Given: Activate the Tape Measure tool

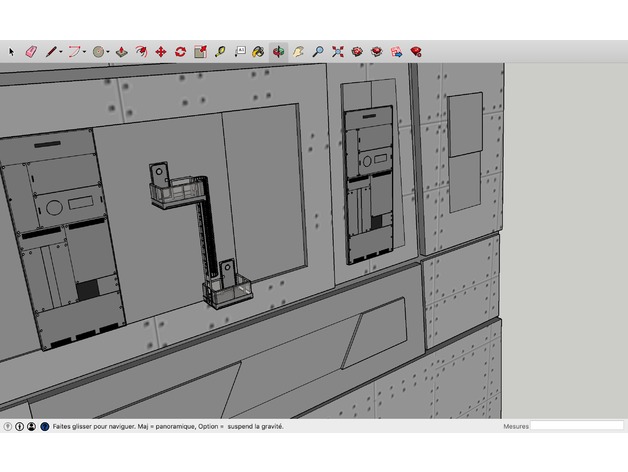Looking at the screenshot, I should pos(220,52).
